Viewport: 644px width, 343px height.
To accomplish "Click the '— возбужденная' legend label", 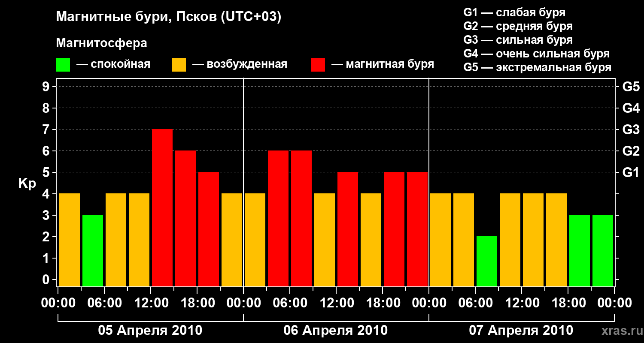I will pyautogui.click(x=240, y=64).
